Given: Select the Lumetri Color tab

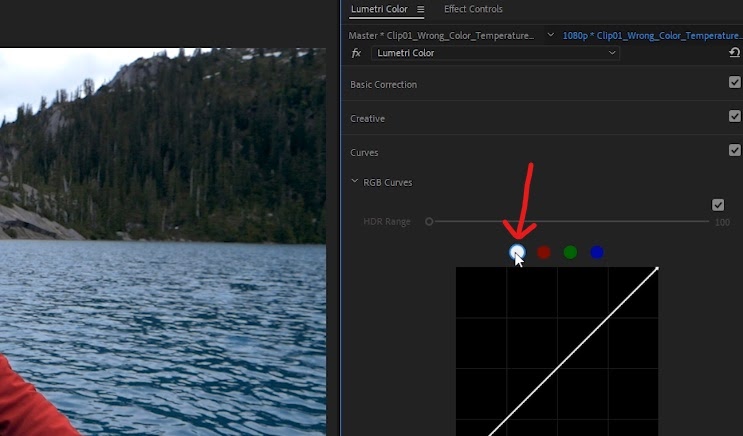Looking at the screenshot, I should pos(379,9).
